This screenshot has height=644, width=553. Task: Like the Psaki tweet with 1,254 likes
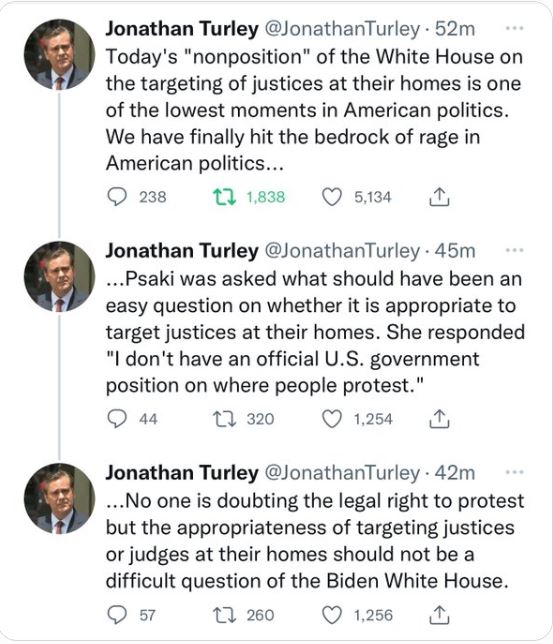tap(332, 419)
